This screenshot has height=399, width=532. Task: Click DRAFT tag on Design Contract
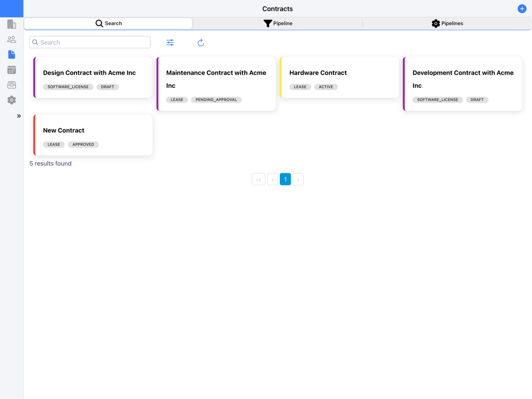point(107,87)
